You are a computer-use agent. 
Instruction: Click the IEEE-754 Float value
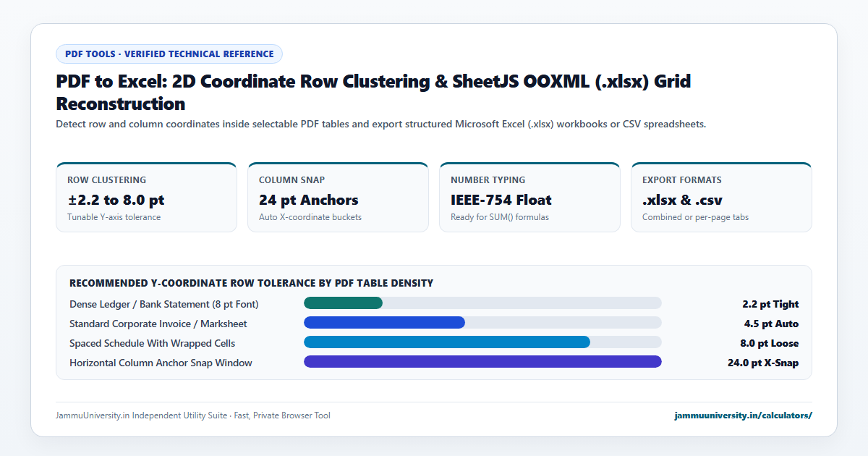click(501, 200)
